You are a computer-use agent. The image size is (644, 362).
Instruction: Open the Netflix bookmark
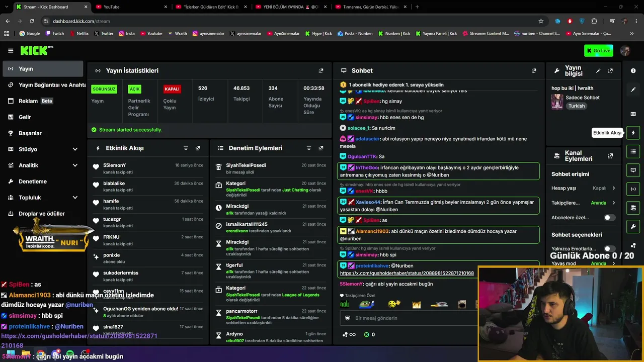(78, 34)
